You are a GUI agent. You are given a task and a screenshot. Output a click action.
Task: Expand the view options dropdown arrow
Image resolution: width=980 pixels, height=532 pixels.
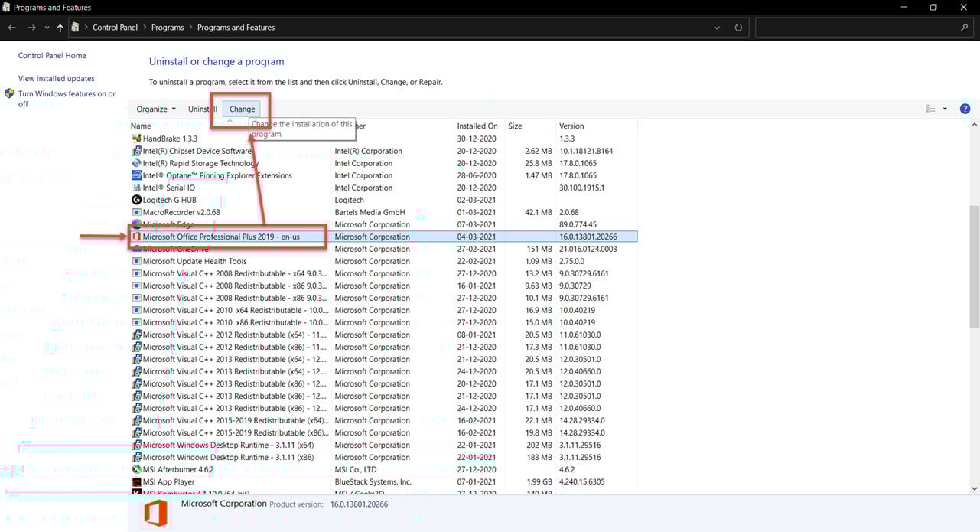pos(945,109)
